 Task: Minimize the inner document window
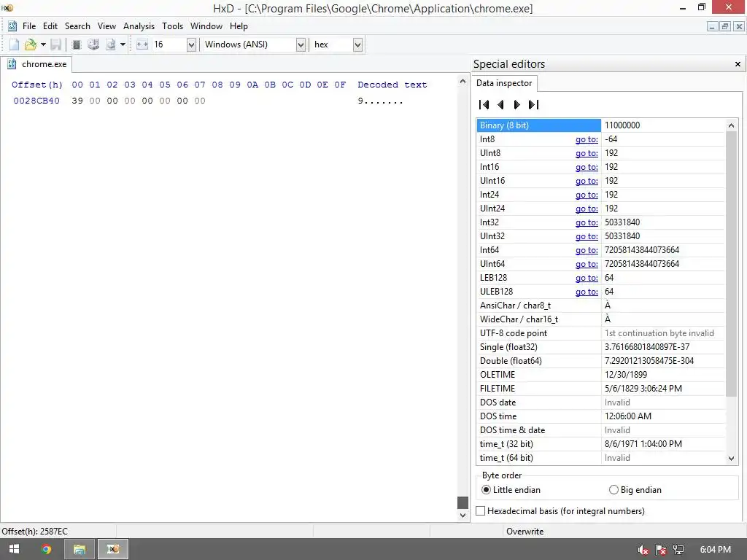[x=712, y=27]
